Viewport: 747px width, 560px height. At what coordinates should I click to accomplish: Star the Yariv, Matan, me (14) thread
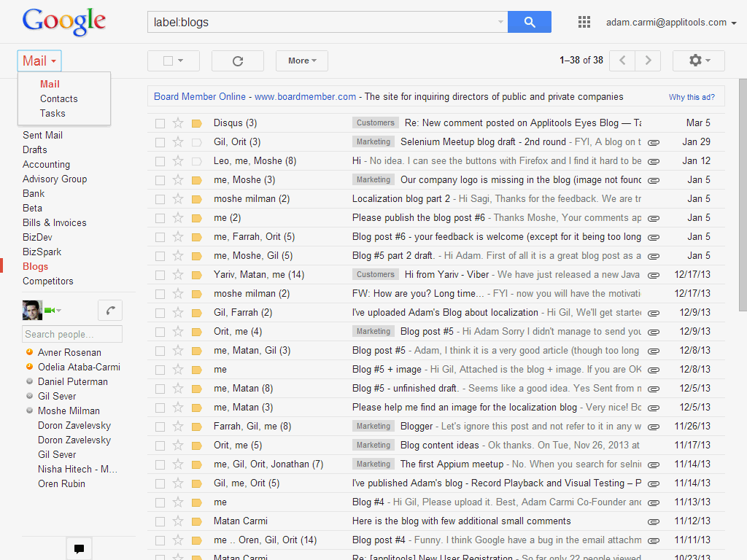pos(178,275)
